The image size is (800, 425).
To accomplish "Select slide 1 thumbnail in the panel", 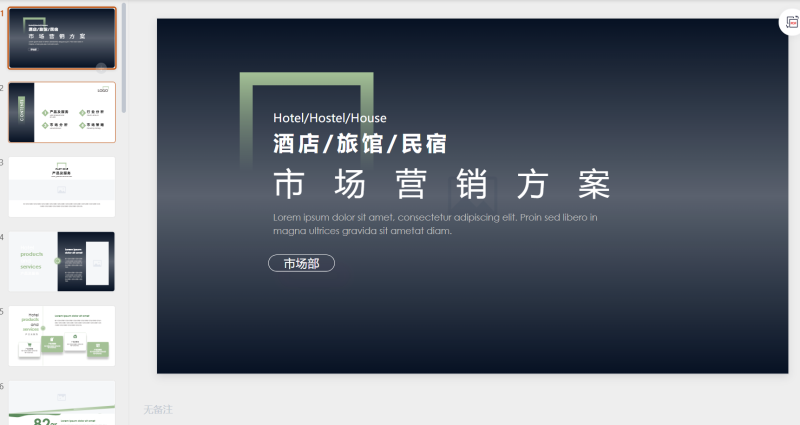I will pos(62,38).
